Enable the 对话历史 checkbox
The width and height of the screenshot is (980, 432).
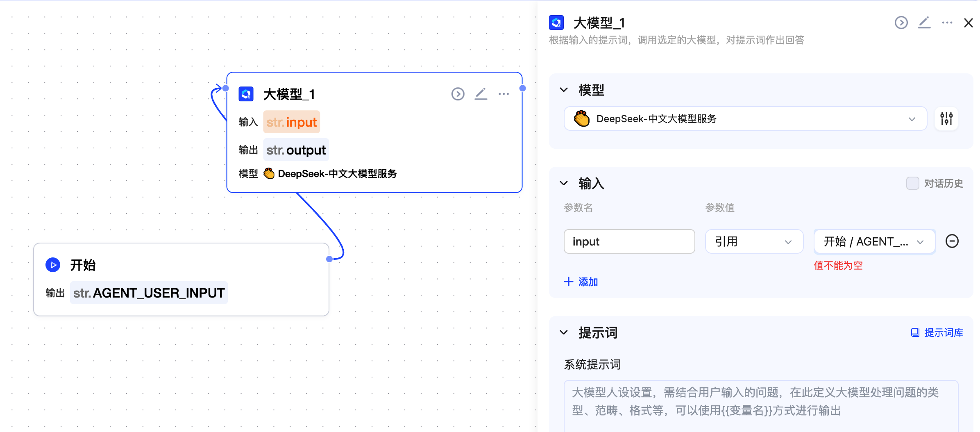(x=912, y=183)
